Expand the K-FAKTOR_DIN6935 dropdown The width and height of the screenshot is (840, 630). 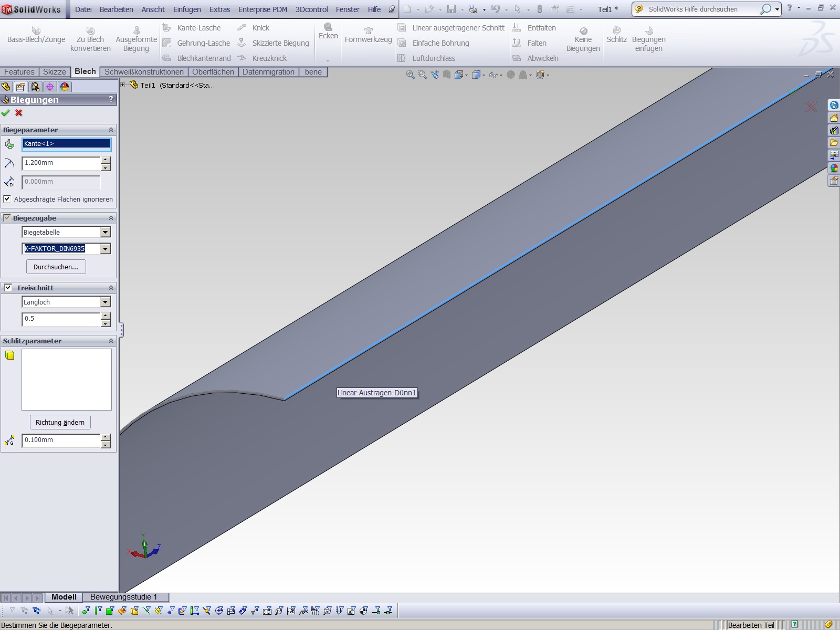click(x=106, y=249)
